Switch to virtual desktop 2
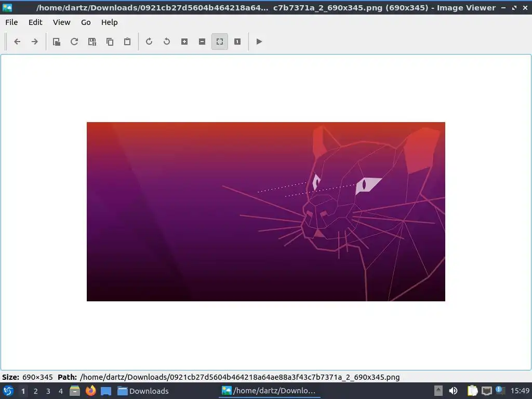Viewport: 532px width, 399px height. click(35, 391)
